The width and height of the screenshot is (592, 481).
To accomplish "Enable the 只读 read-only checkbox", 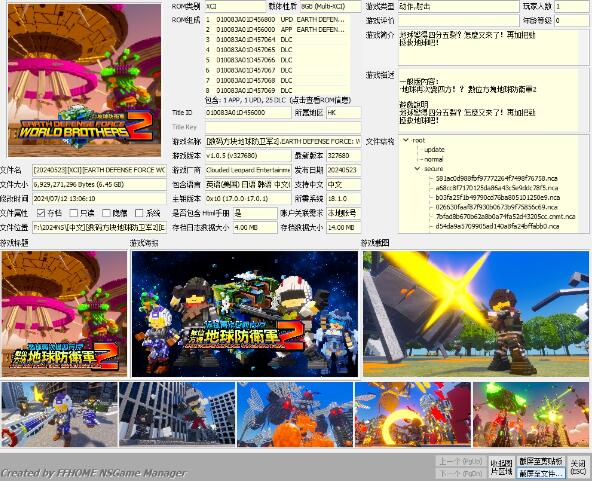I will click(74, 213).
